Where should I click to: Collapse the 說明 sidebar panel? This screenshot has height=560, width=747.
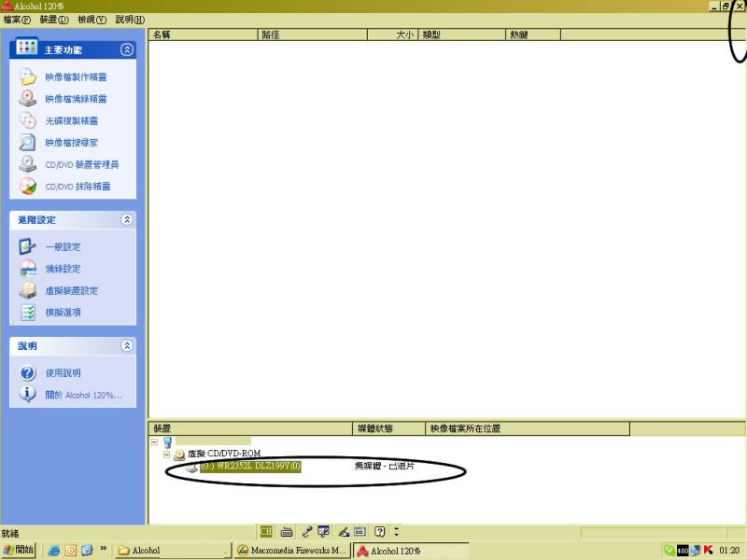click(x=127, y=345)
